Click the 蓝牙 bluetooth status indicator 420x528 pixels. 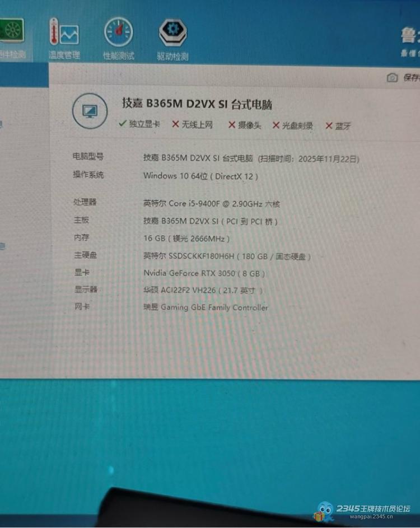[338, 127]
